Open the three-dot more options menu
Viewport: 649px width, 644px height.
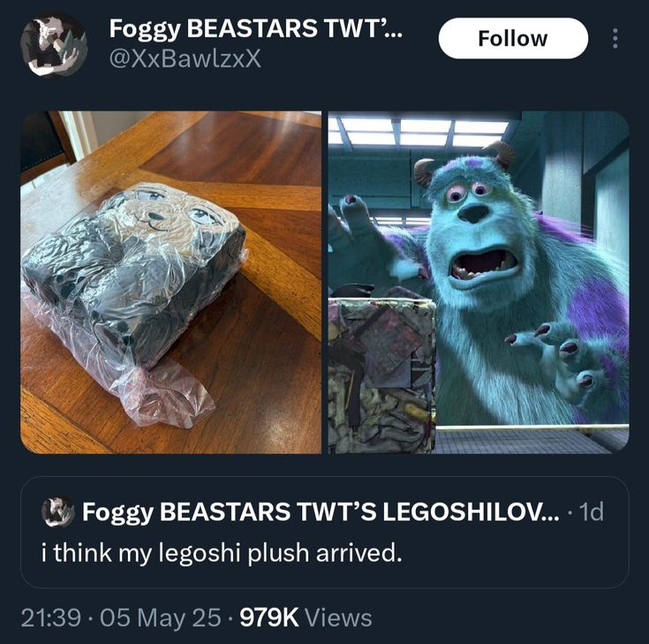tap(615, 38)
